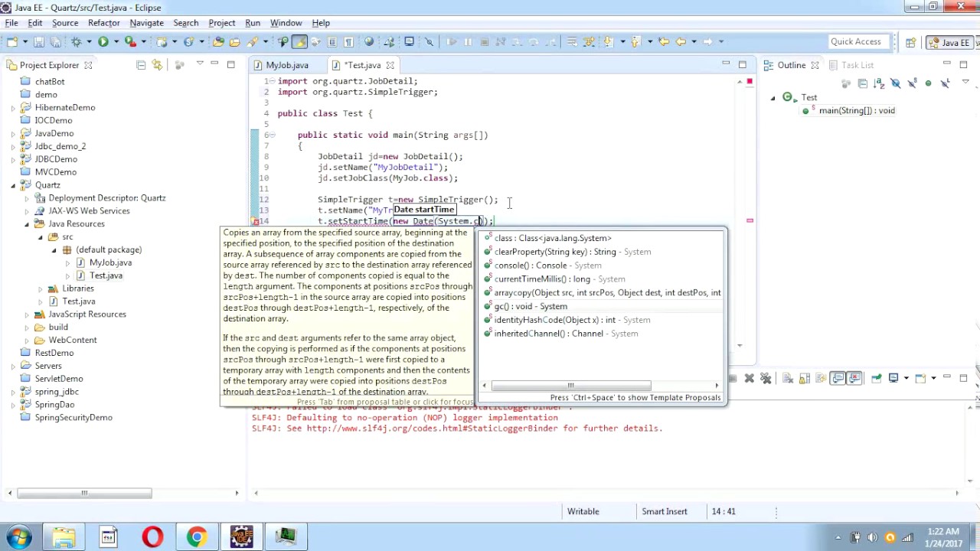
Task: Click Pin Console icon
Action: [877, 378]
